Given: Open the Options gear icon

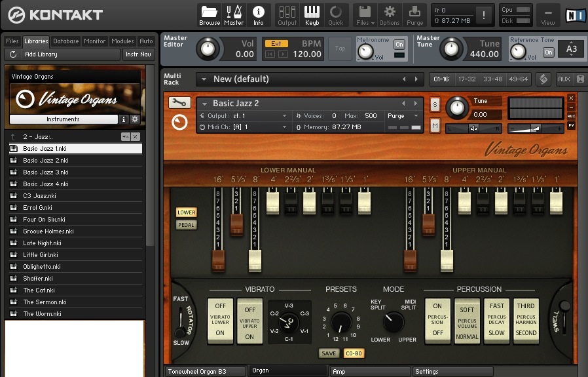Looking at the screenshot, I should click(x=389, y=15).
